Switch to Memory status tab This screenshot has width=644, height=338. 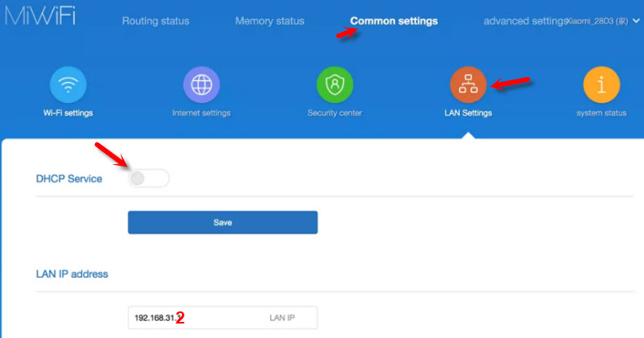[x=270, y=21]
